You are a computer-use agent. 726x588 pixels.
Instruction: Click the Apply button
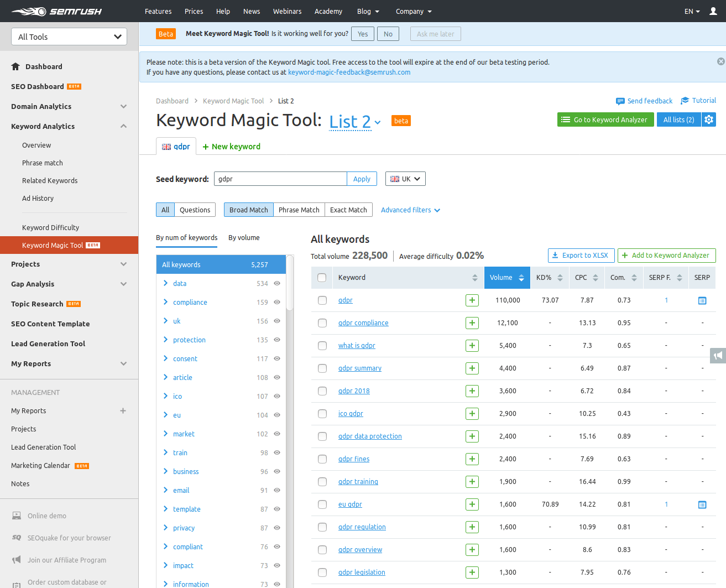pyautogui.click(x=362, y=179)
